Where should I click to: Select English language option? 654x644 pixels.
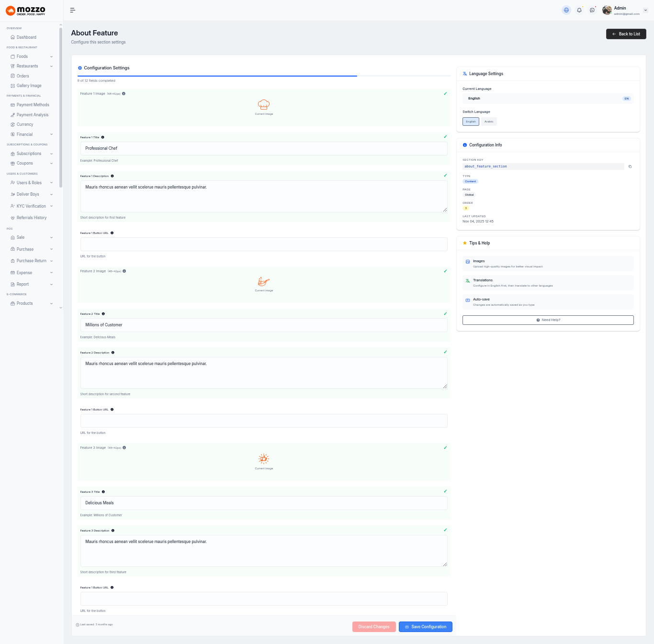point(471,122)
